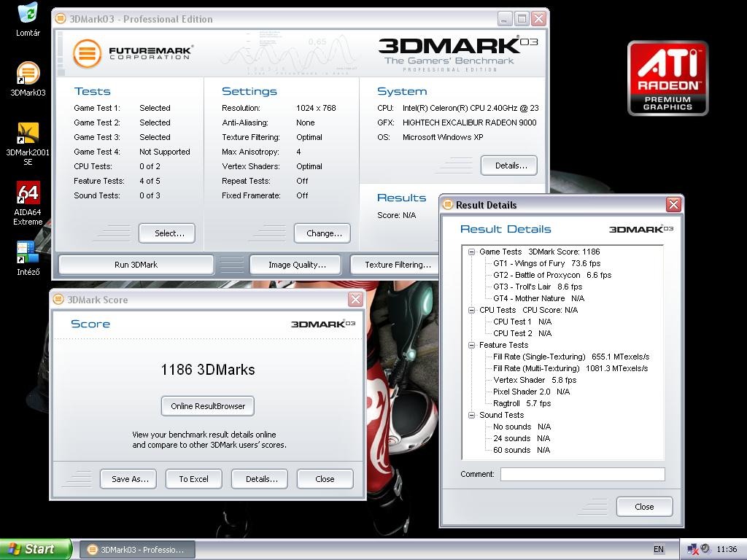Collapse the Game Tests tree node
747x560 pixels.
pyautogui.click(x=472, y=252)
